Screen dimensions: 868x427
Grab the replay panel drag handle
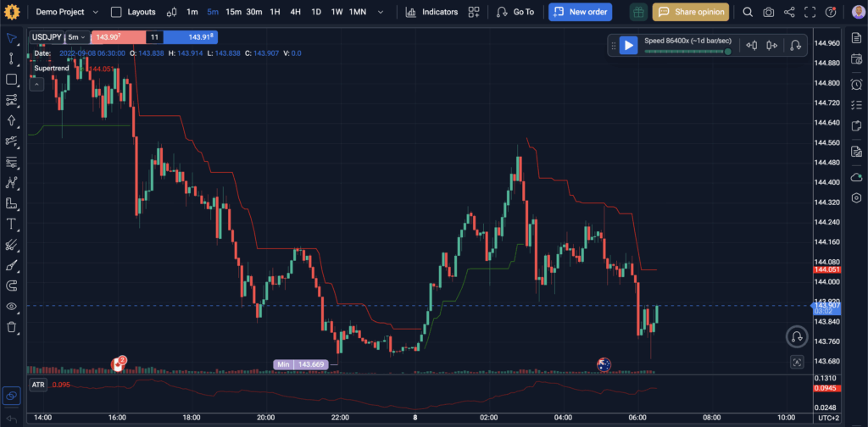(x=614, y=46)
